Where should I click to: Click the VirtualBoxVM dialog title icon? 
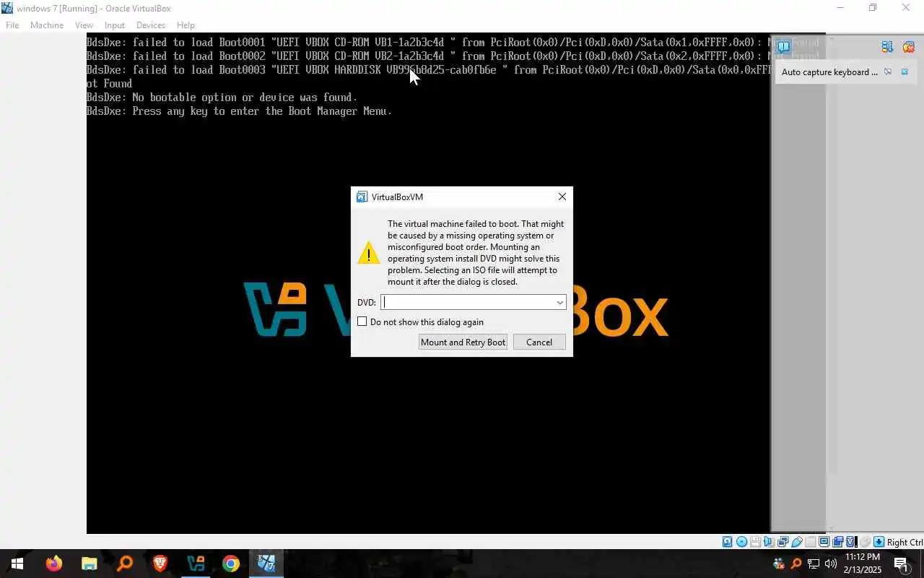[362, 197]
